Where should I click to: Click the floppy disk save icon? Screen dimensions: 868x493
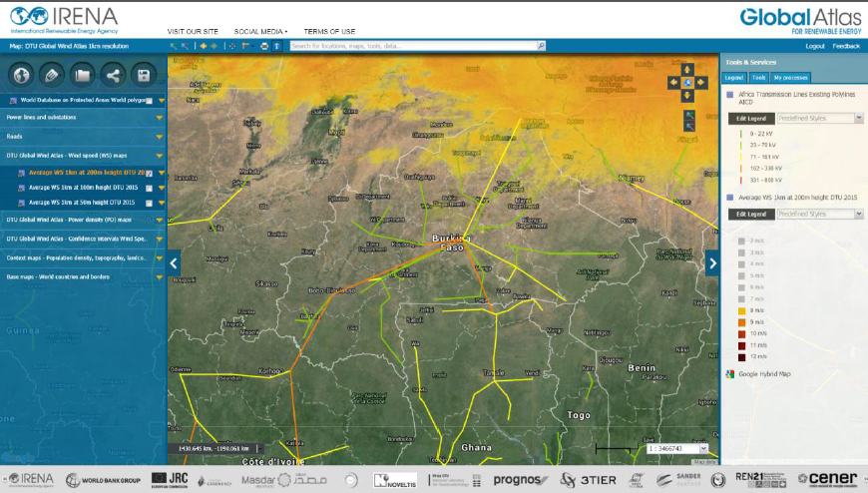pyautogui.click(x=144, y=75)
